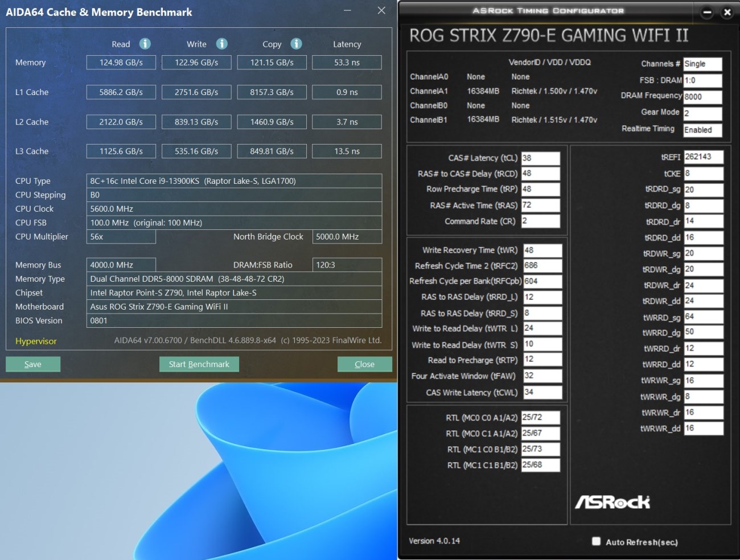Click the CAS# Latency (tCL) field

(x=541, y=158)
